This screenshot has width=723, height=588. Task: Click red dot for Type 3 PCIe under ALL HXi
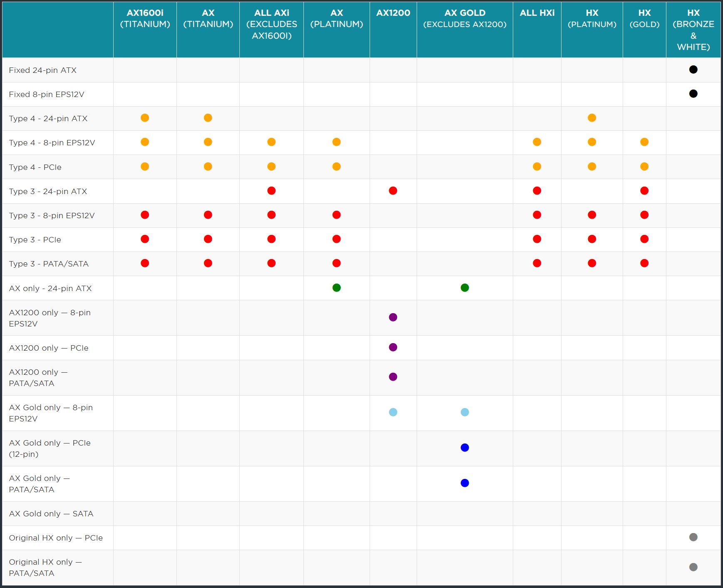click(537, 239)
